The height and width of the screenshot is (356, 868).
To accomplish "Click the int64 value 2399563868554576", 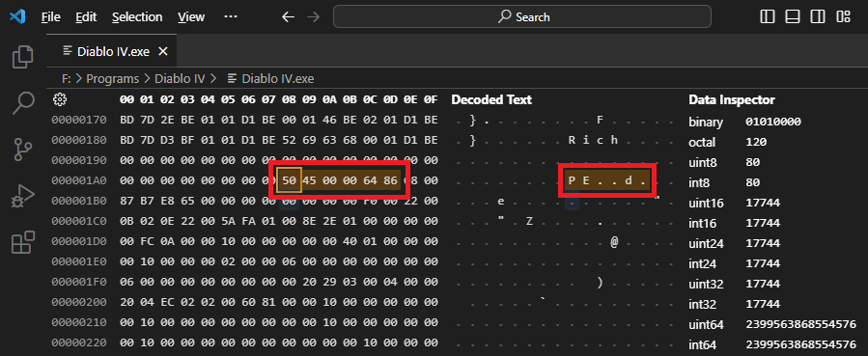I will click(x=800, y=345).
